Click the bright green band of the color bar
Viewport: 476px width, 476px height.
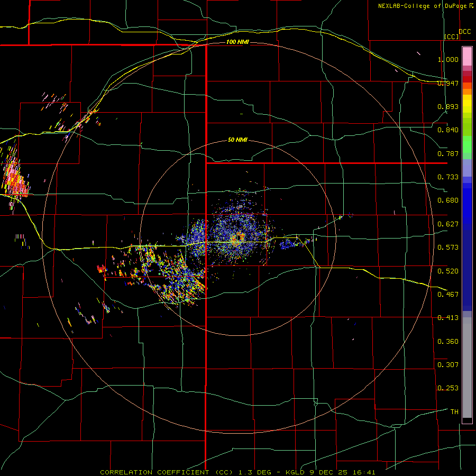point(467,144)
